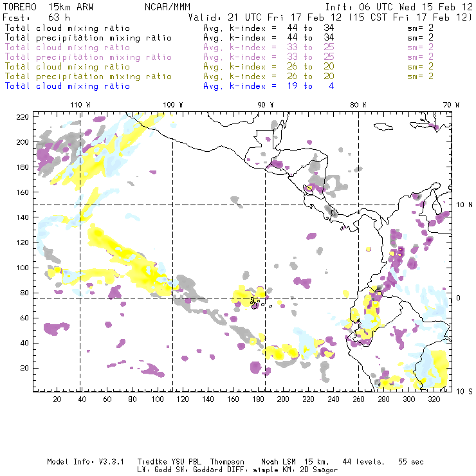This screenshot has width=476, height=476.
Task: Click the black Total precipitation mixing ratio legend
Action: point(88,37)
